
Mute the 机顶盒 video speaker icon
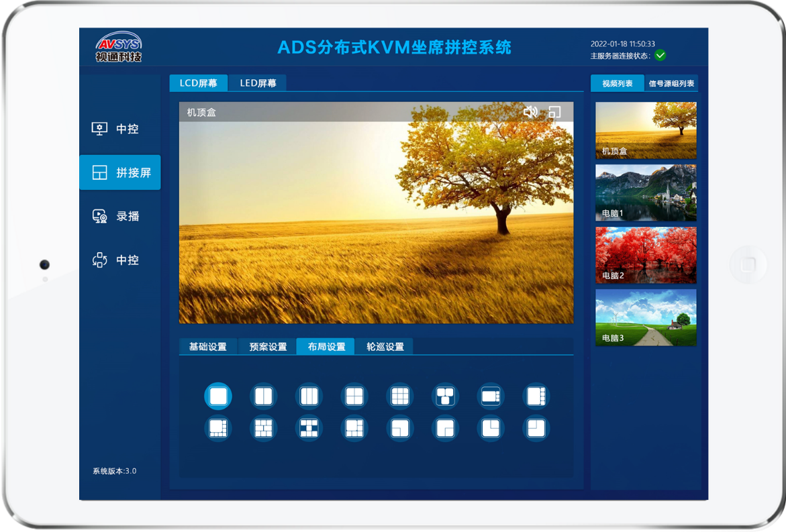530,112
